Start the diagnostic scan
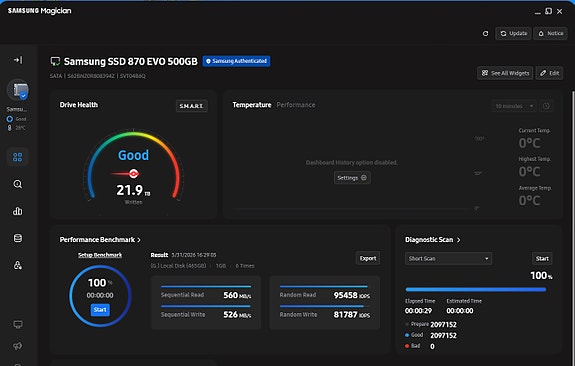Image resolution: width=575 pixels, height=366 pixels. [x=542, y=259]
